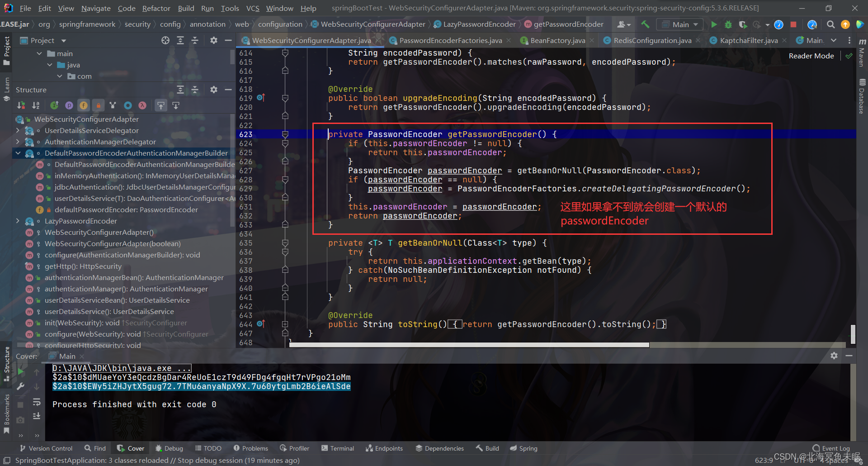Rerun Main in the Cover tool window
The image size is (868, 466).
coord(21,372)
